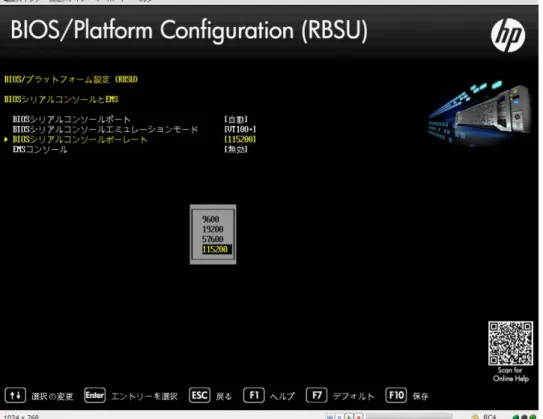
Task: Click the red record button in status bar
Action: (358, 417)
